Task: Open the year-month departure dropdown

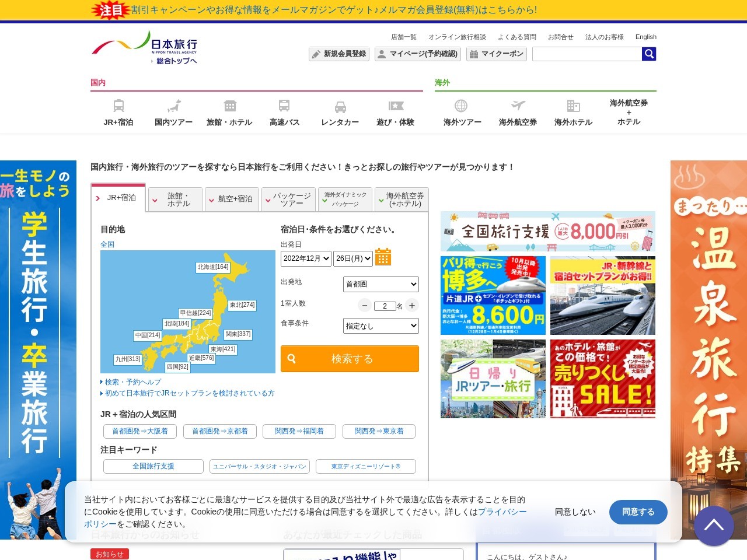Action: (306, 258)
